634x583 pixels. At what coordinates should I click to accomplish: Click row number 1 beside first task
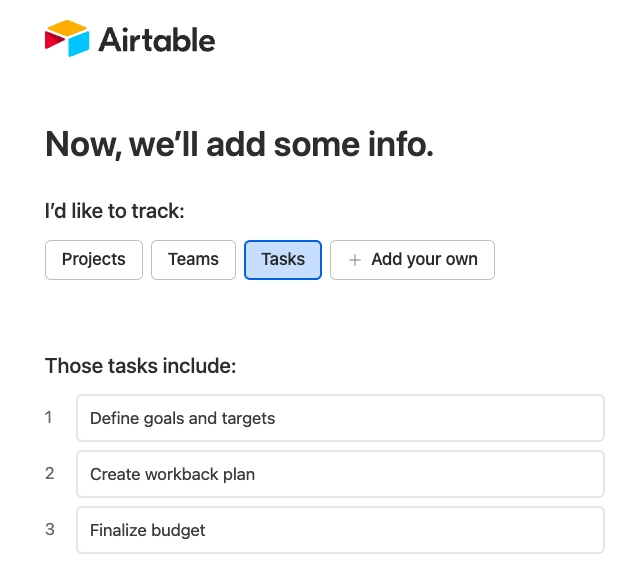coord(49,417)
